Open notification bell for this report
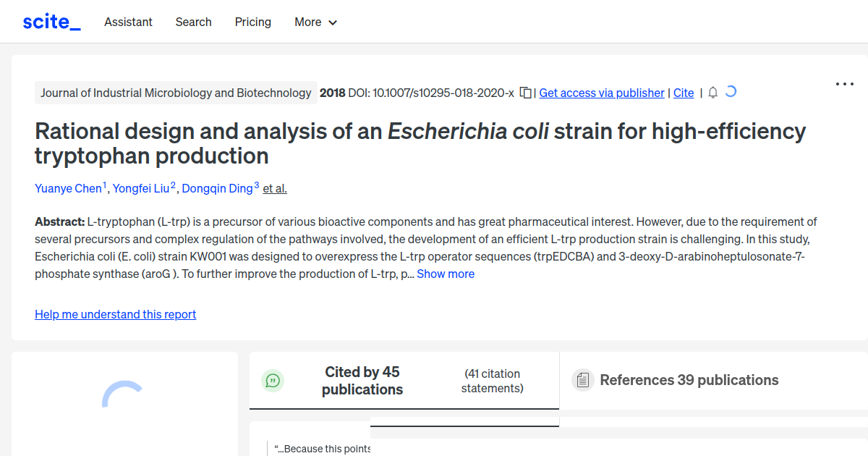868x456 pixels. [x=712, y=93]
